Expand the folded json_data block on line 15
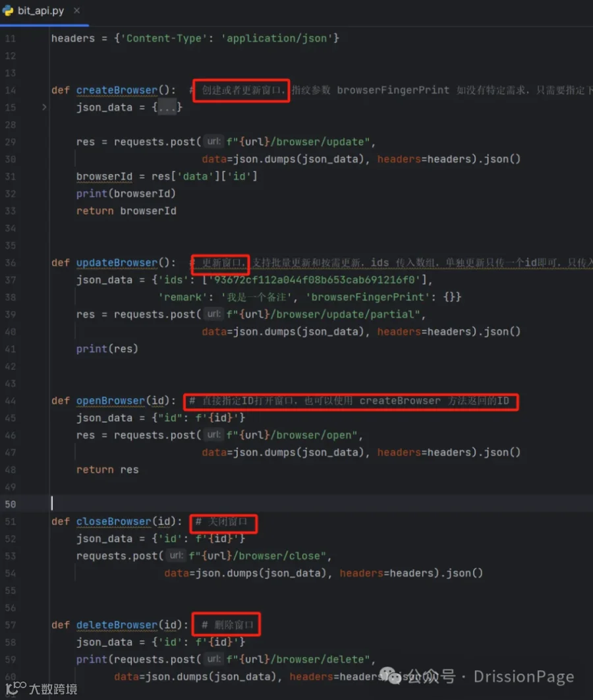The width and height of the screenshot is (593, 700). 44,107
